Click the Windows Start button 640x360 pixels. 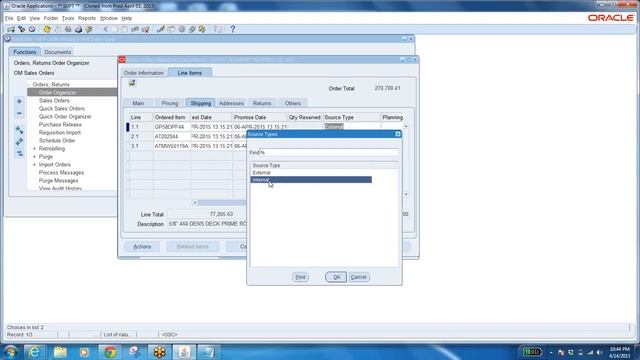pyautogui.click(x=10, y=352)
